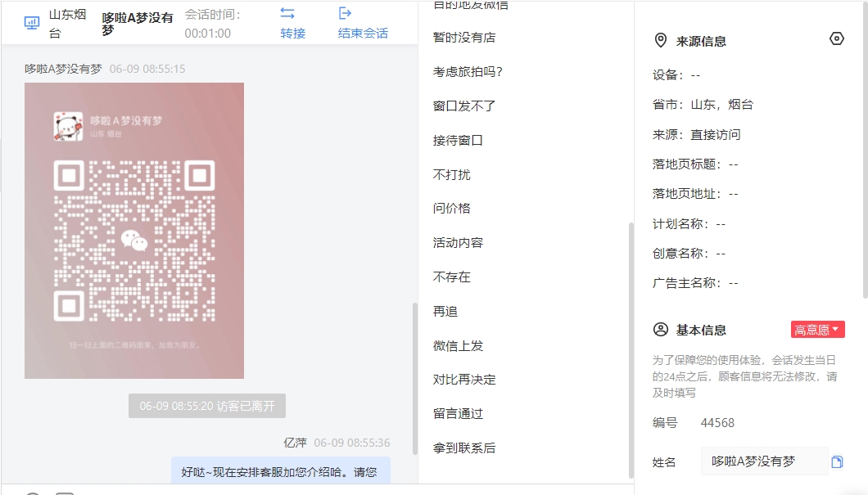Click the location pin icon by 来源信息
This screenshot has height=495, width=868.
(x=660, y=40)
